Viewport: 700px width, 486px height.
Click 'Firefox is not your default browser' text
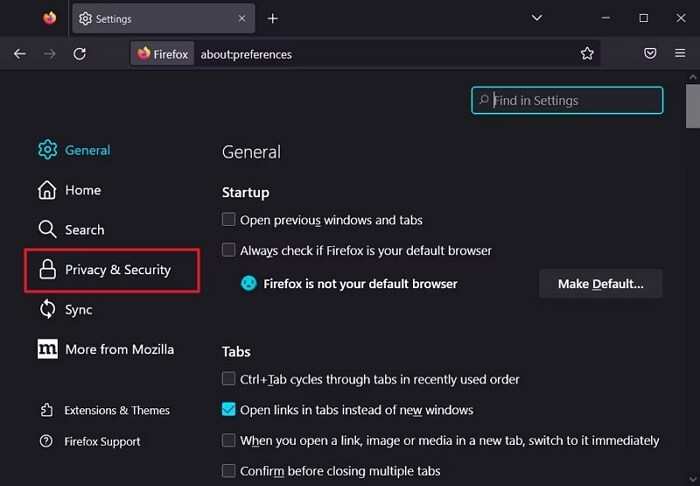click(x=360, y=284)
